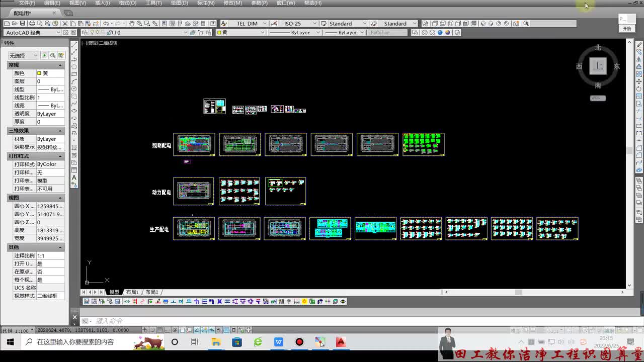Click the workspace settings gear icon
The height and width of the screenshot is (362, 644).
click(66, 33)
